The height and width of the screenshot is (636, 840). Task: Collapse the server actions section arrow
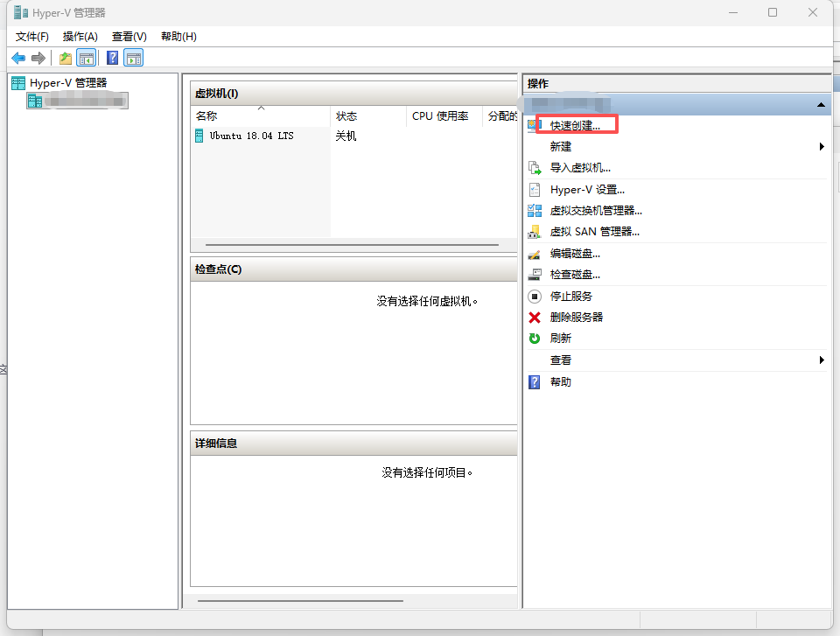821,105
